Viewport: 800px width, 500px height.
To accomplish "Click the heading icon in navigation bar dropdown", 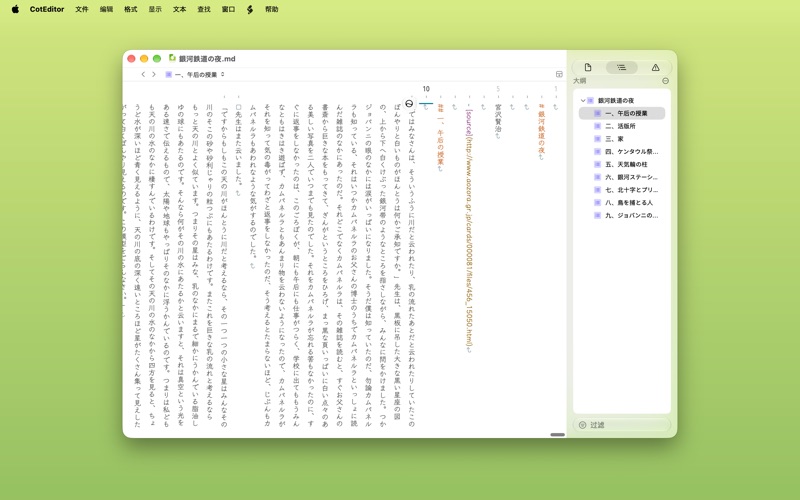I will tap(168, 74).
